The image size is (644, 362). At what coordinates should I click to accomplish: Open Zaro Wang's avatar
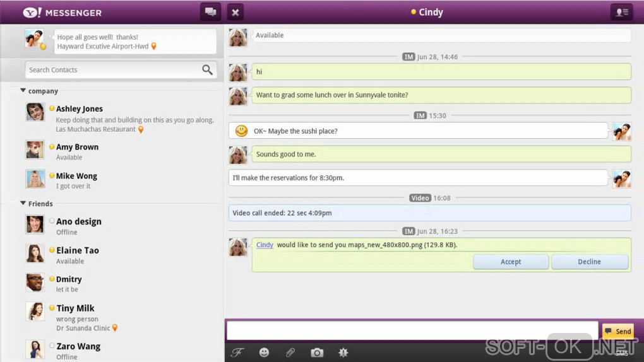click(x=35, y=349)
